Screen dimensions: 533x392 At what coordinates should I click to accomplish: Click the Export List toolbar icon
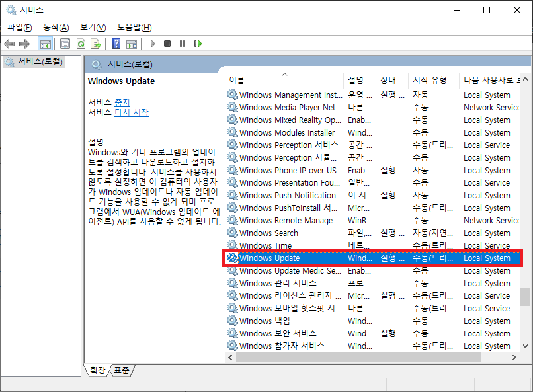tap(96, 44)
